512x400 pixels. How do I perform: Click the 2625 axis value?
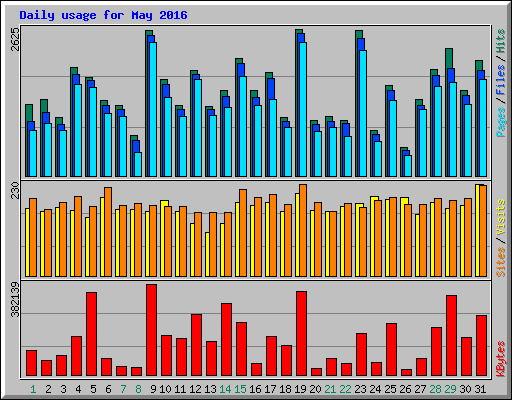click(16, 40)
